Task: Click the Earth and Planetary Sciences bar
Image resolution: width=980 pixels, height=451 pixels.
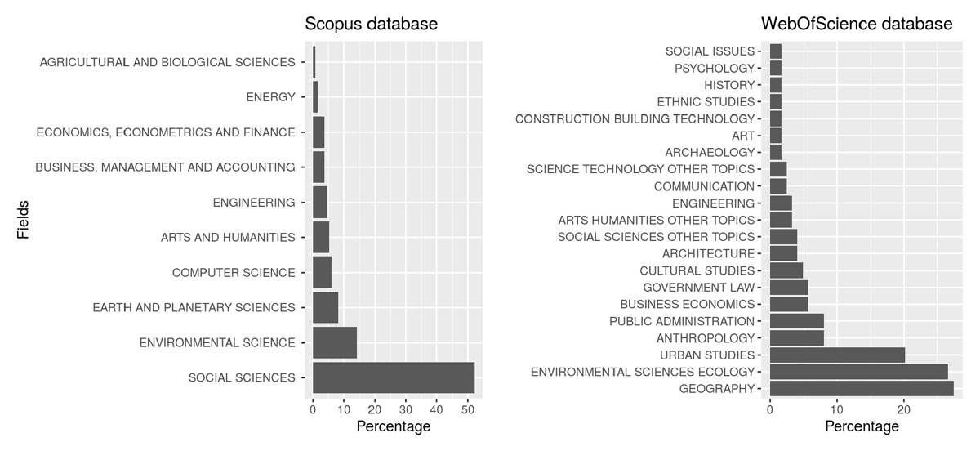Action: (x=325, y=307)
